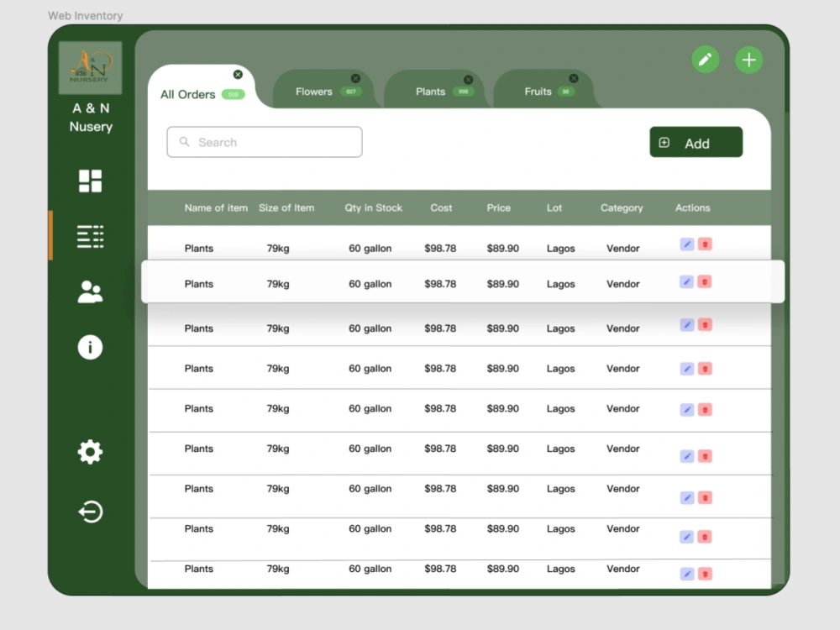
Task: Click the green round pencil edit button
Action: tap(706, 60)
